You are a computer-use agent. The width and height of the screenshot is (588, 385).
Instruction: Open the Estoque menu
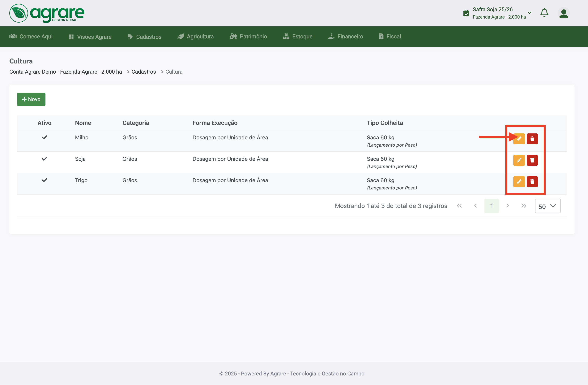tap(298, 37)
